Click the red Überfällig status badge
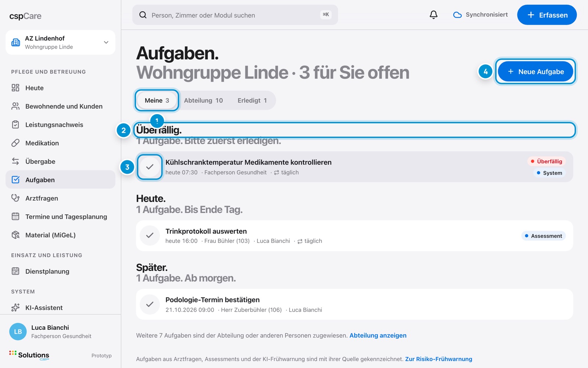588x368 pixels. pos(546,161)
